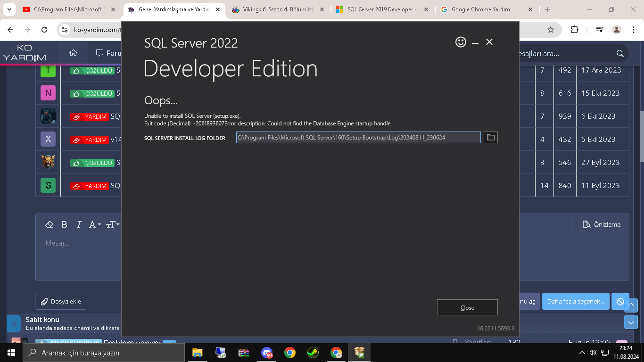Close the SQL Server installer error dialog
Image resolution: width=644 pixels, height=362 pixels.
pyautogui.click(x=467, y=307)
